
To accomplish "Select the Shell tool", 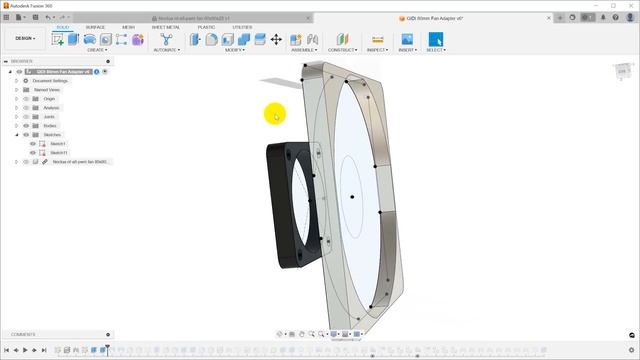I will coord(228,40).
